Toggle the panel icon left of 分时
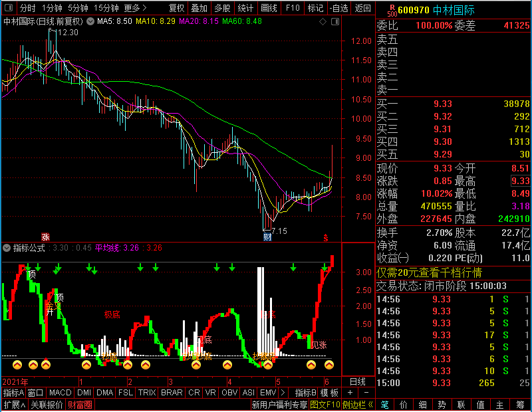This screenshot has width=532, height=412. (9, 8)
